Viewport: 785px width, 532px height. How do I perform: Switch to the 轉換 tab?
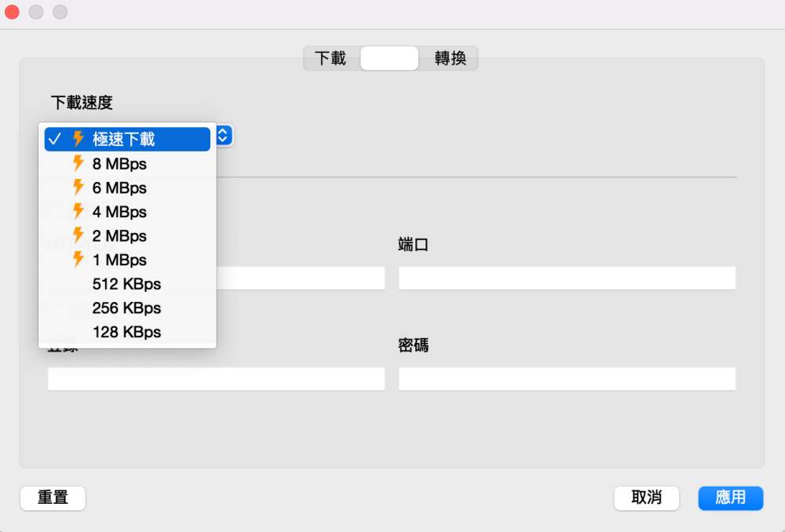click(x=450, y=59)
